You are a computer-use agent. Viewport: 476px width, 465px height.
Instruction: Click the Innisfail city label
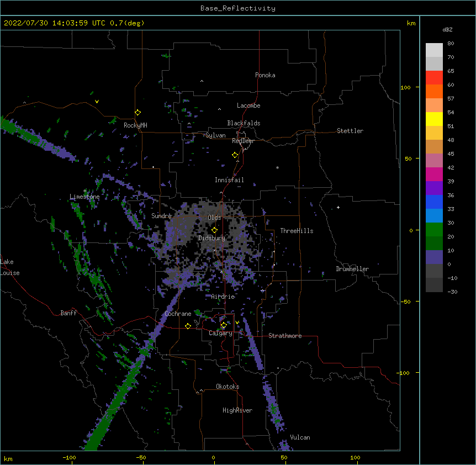229,180
